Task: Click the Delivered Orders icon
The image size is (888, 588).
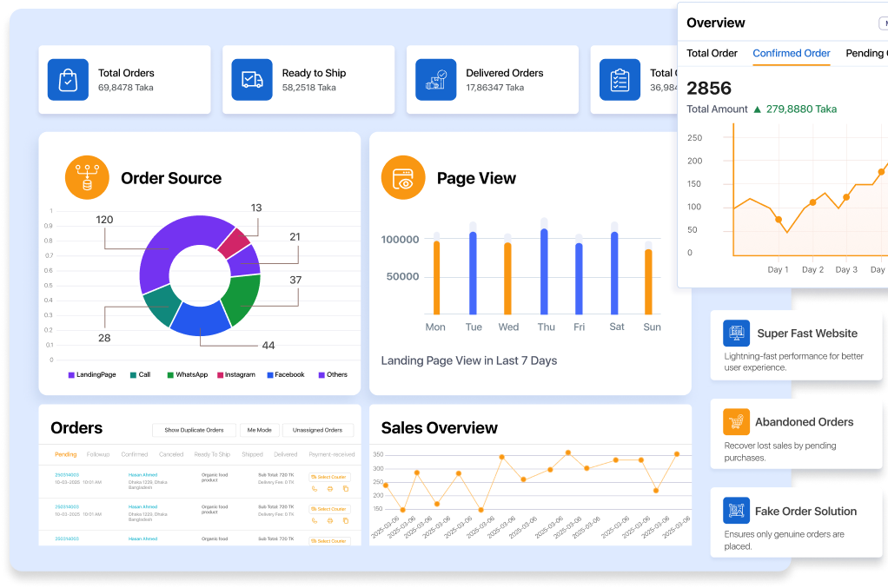Action: click(x=436, y=80)
